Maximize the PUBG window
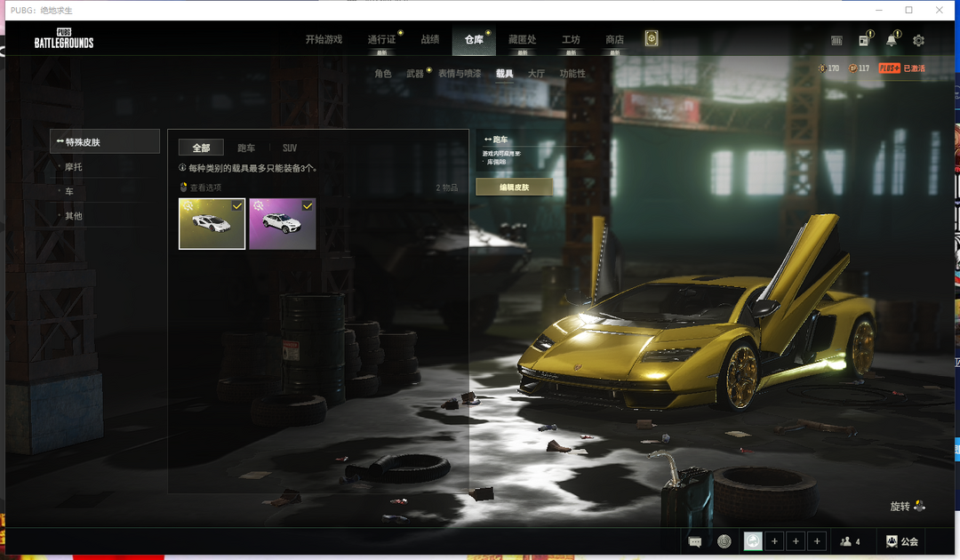Viewport: 960px width, 560px height. click(908, 10)
